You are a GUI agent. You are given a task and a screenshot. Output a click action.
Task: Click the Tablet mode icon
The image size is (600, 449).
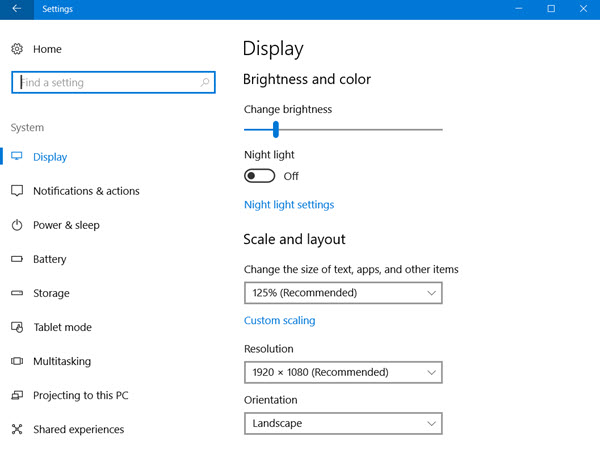tap(17, 327)
